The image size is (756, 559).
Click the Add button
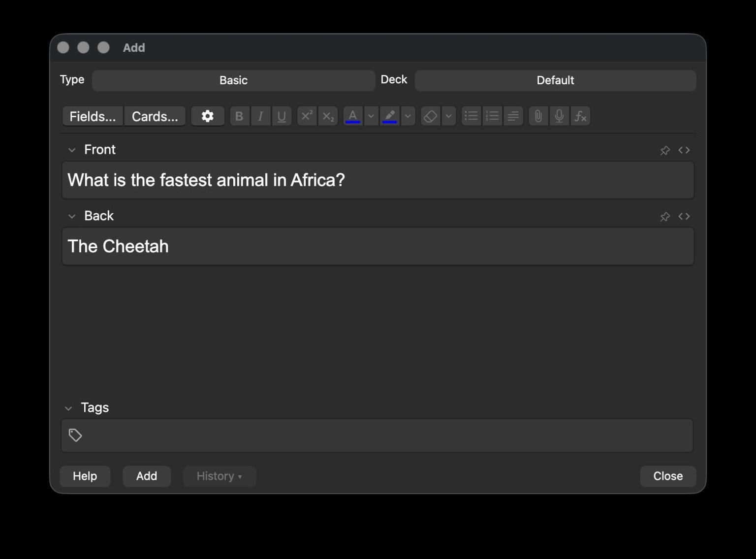[x=147, y=476]
